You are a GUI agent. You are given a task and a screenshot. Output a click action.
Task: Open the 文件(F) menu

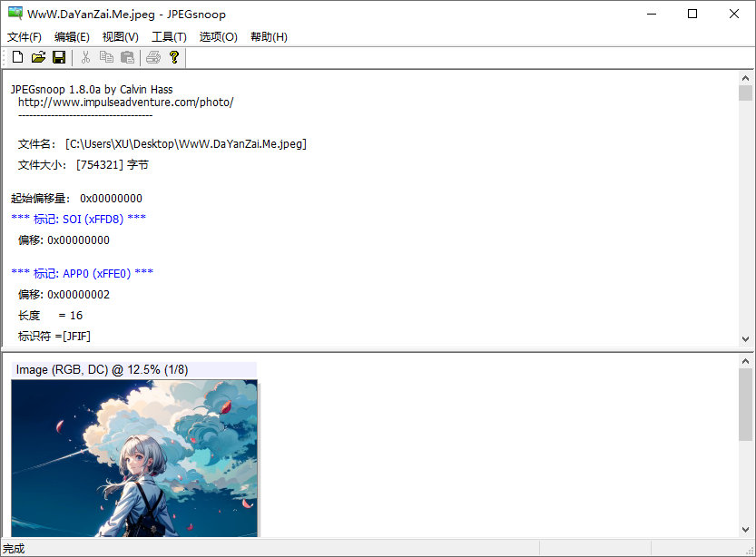coord(25,37)
